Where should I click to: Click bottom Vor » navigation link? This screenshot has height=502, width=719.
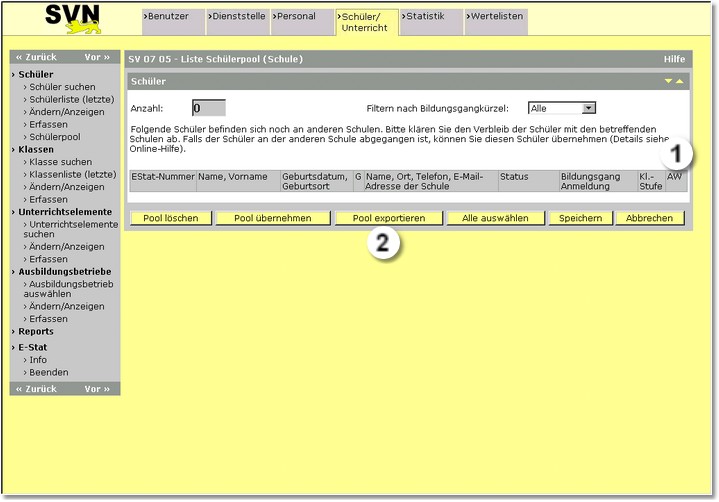(97, 389)
